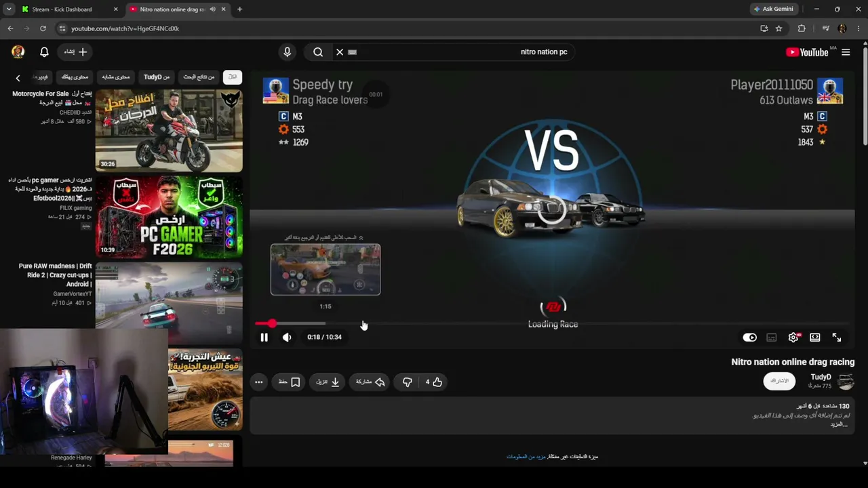The image size is (868, 488).
Task: Select the 'من نتائج البحث' filter chip
Action: click(199, 77)
